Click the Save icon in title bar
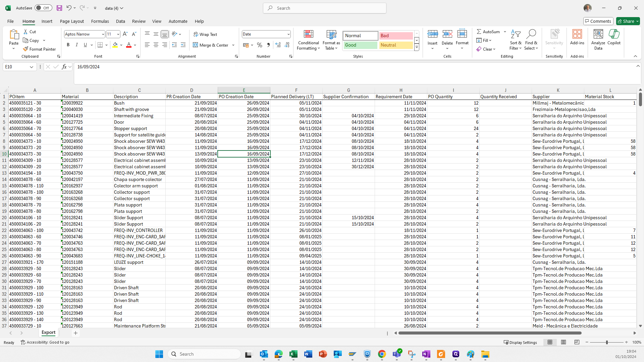The image size is (644, 362). point(59,8)
